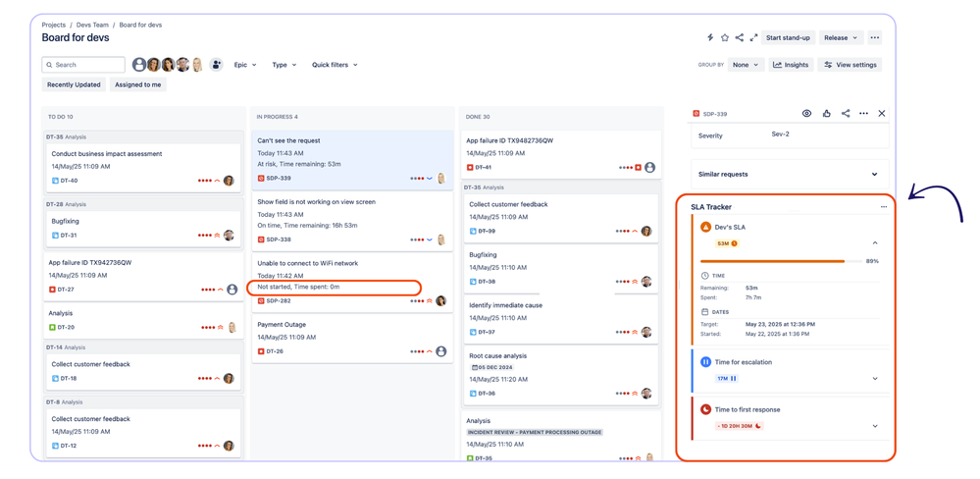Toggle watching SDP-339 with the eye icon
Screen dimensions: 980x479
[807, 113]
